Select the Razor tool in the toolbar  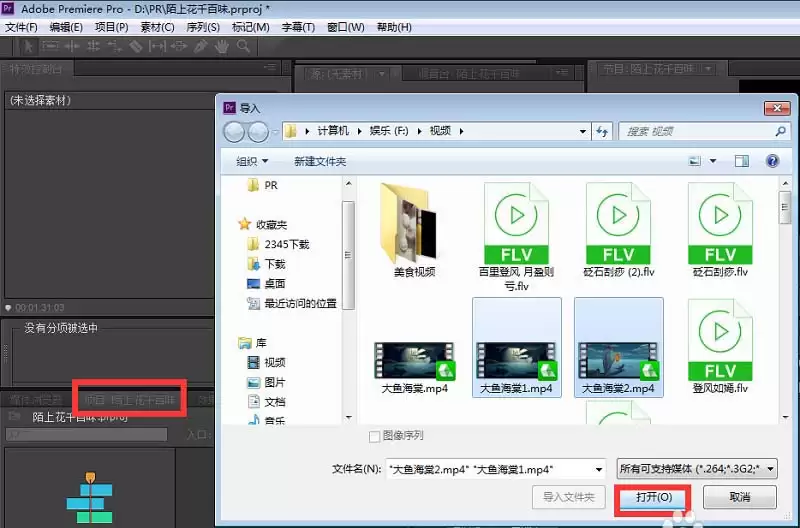point(137,46)
